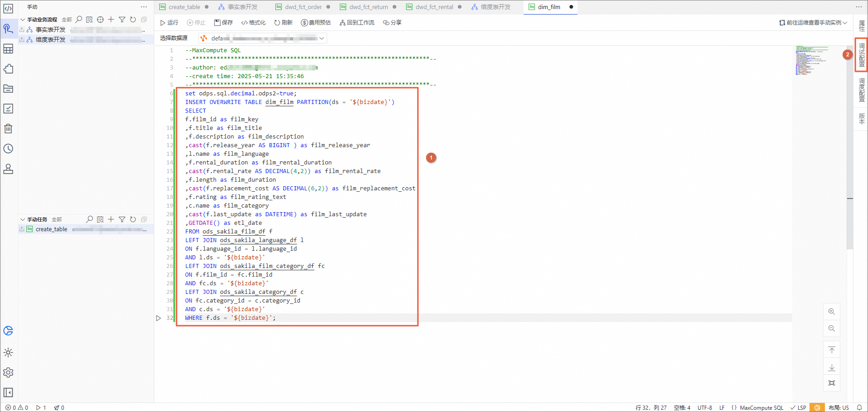
Task: Click the orange Copilot icon in status bar
Action: tap(817, 407)
